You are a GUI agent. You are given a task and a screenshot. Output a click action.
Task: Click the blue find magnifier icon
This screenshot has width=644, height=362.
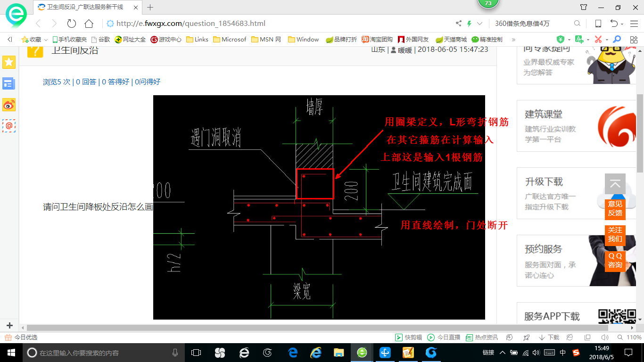(x=616, y=40)
